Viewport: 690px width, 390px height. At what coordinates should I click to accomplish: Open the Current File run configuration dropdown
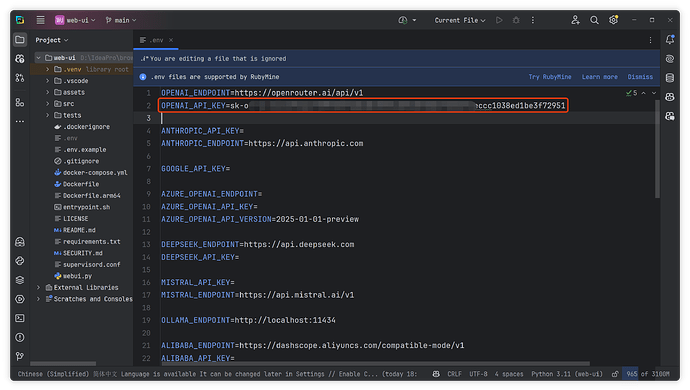[460, 20]
